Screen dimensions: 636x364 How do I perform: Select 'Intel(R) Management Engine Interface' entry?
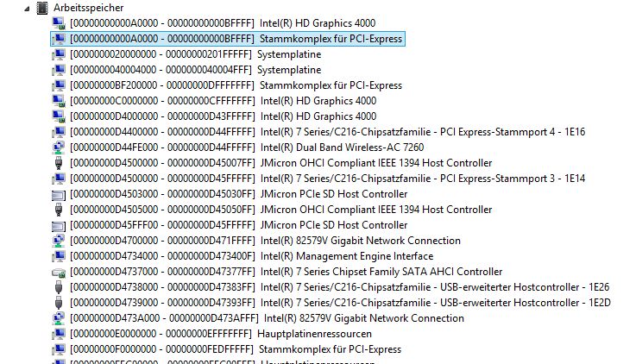251,256
